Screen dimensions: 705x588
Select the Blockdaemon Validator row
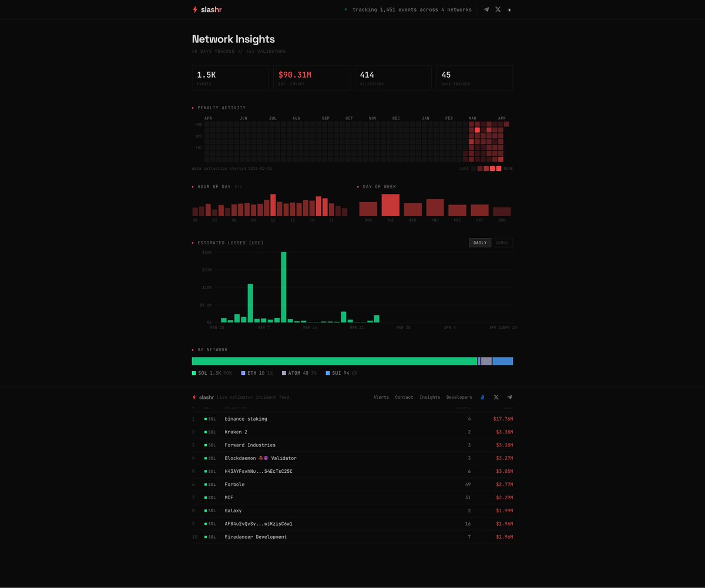pyautogui.click(x=352, y=458)
